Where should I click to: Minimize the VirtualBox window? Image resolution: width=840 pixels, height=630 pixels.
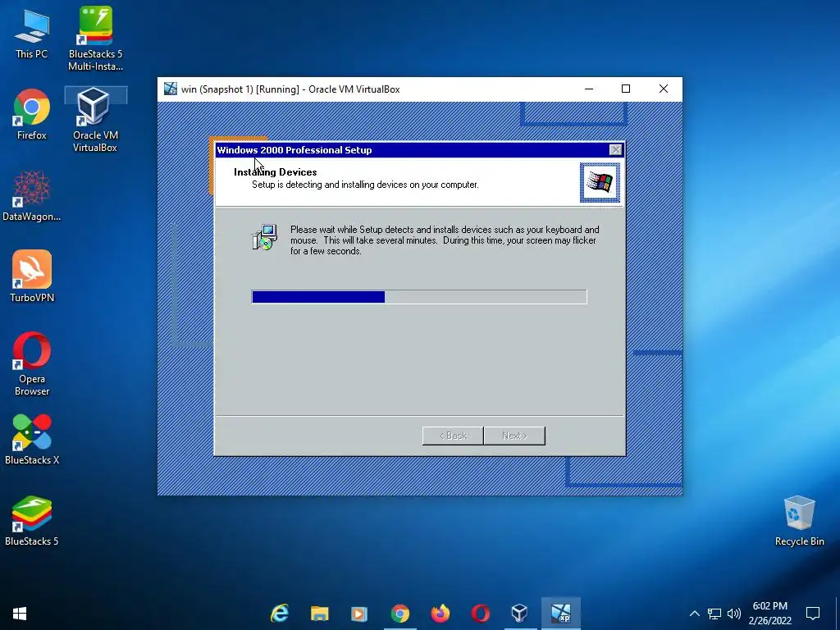(x=589, y=89)
